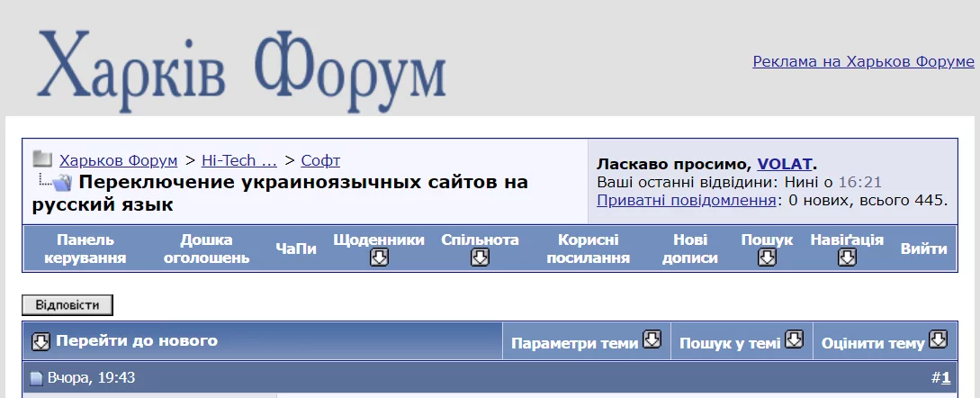Image resolution: width=980 pixels, height=398 pixels.
Task: Click the Вчора, 19:43 post date
Action: [x=91, y=378]
